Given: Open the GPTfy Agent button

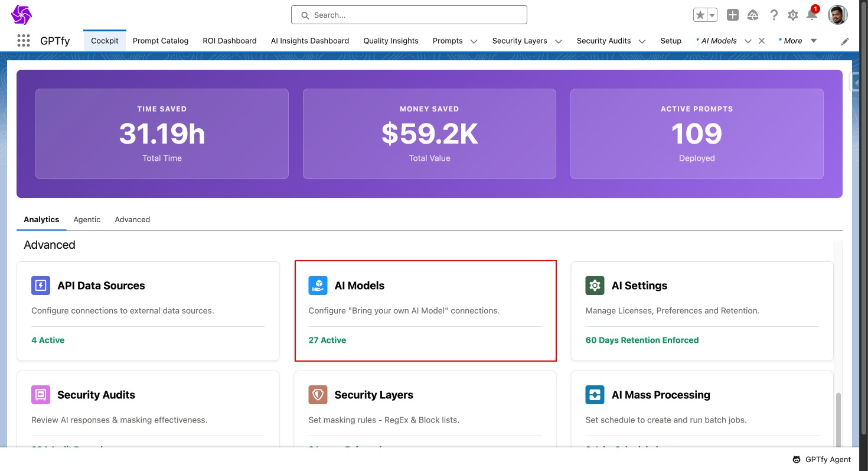Looking at the screenshot, I should tap(821, 459).
